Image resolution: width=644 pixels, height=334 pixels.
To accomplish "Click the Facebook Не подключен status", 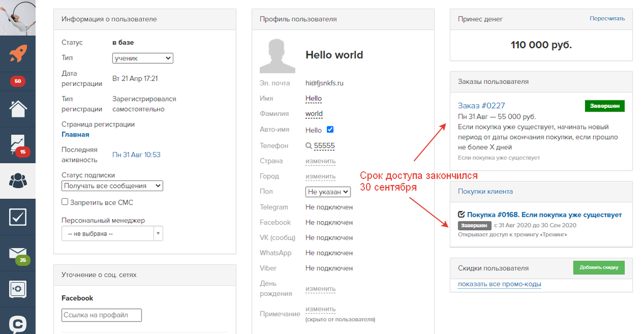I will click(x=329, y=222).
